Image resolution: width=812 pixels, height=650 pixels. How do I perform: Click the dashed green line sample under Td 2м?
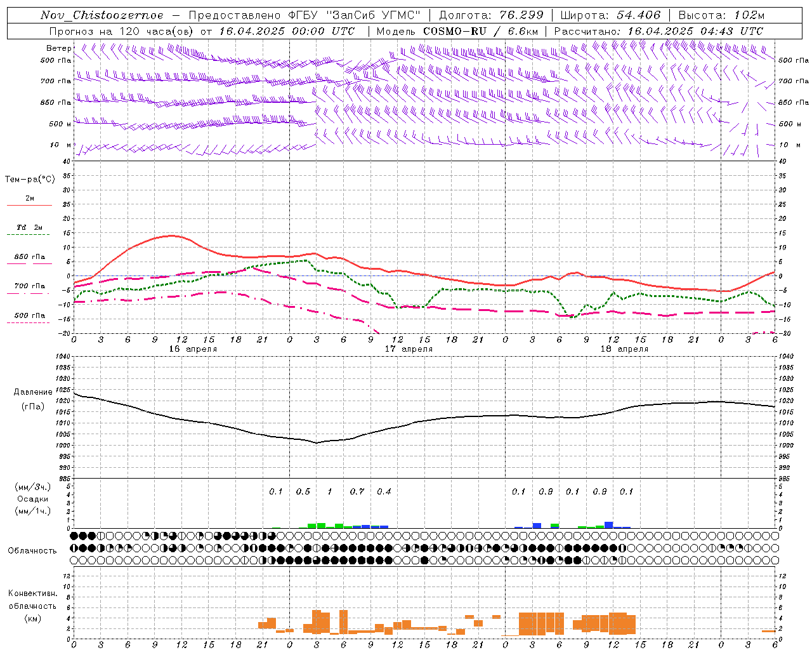[29, 234]
